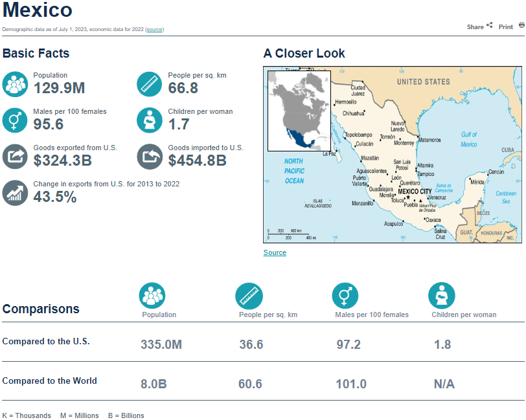This screenshot has width=526, height=420.
Task: Click the North America inset map
Action: coord(299,111)
